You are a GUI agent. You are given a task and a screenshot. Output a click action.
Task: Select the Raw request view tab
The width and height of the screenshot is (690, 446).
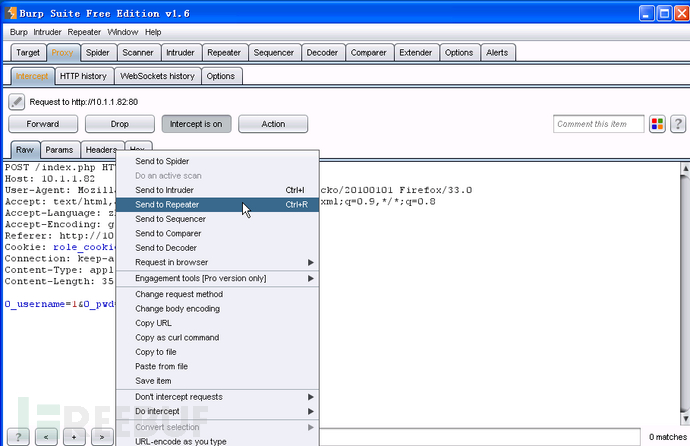pyautogui.click(x=25, y=150)
